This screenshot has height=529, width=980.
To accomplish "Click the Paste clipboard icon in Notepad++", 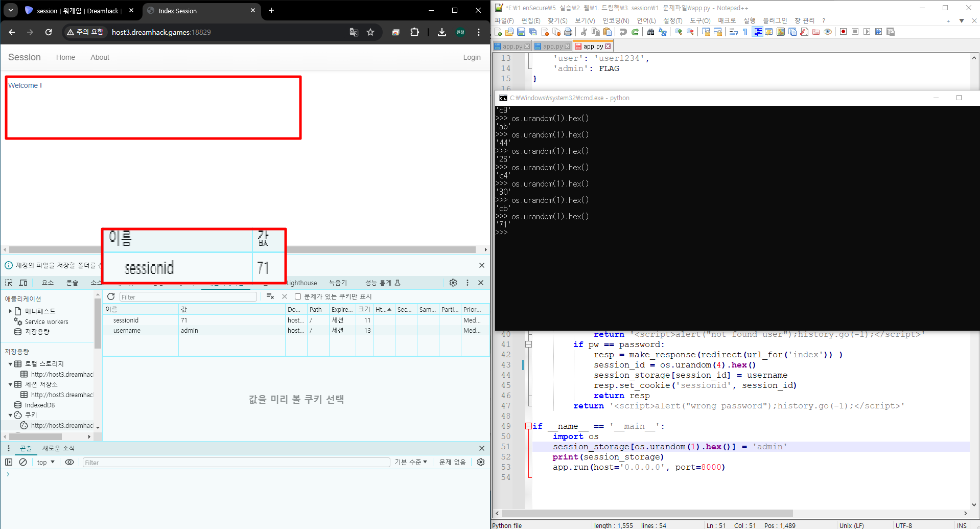I will click(x=608, y=32).
